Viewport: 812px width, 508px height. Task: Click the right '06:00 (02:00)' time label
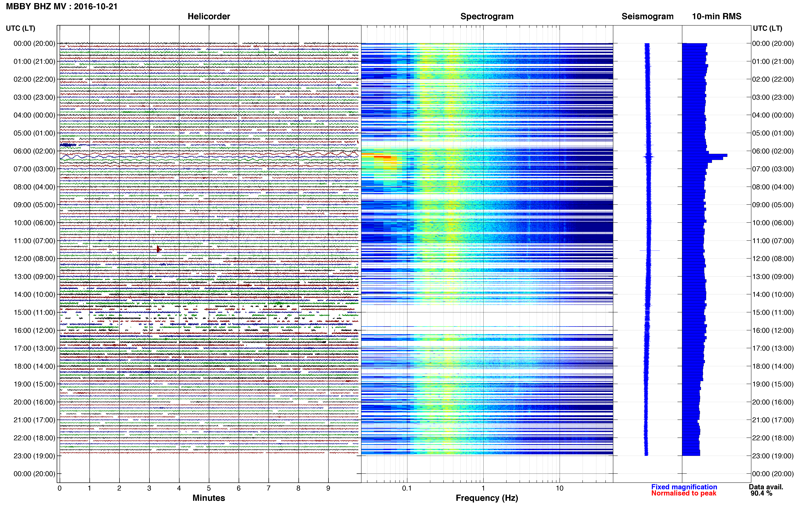click(773, 151)
